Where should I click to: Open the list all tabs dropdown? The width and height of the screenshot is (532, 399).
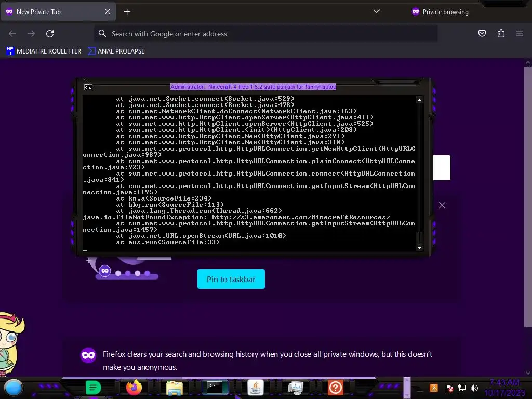coord(376,11)
